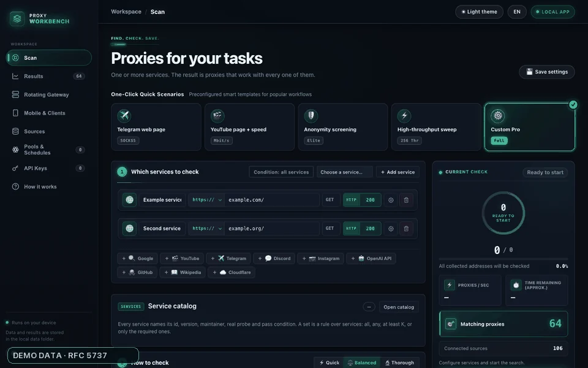Image resolution: width=588 pixels, height=368 pixels.
Task: Click the Example service name field
Action: pos(162,200)
